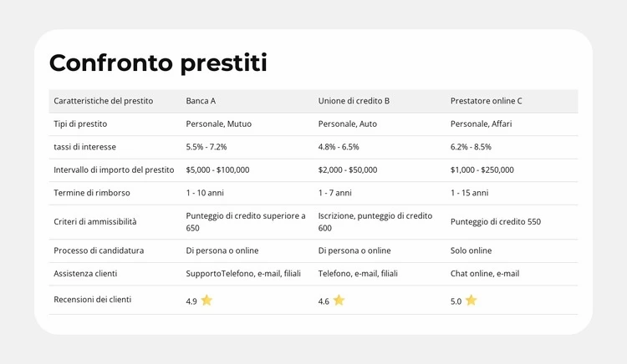Click the Termine di rimborso row label
Viewport: 627px width, 364px height.
pos(92,193)
